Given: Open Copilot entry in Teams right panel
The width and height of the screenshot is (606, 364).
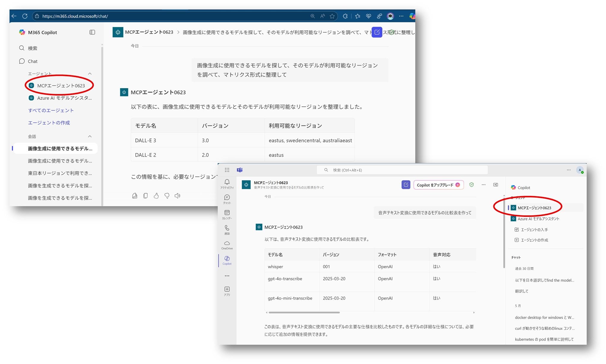Looking at the screenshot, I should (x=520, y=187).
